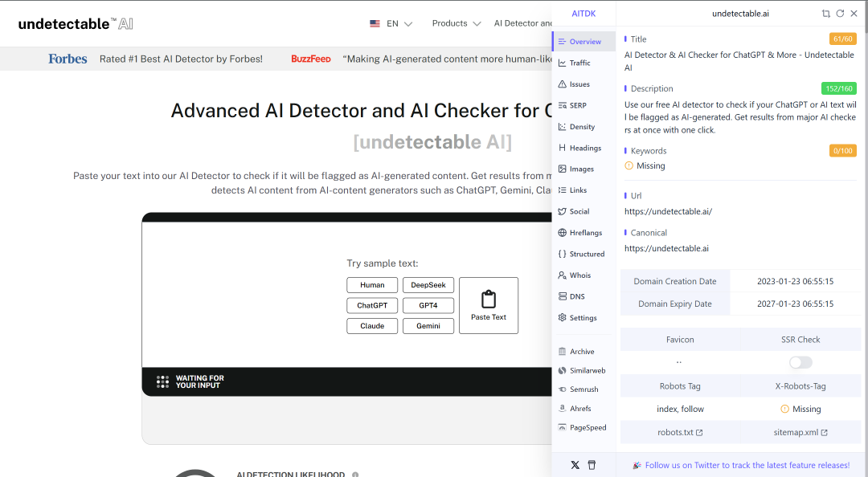Click the crop screenshot icon in panel header
This screenshot has height=477, width=868.
tap(826, 14)
